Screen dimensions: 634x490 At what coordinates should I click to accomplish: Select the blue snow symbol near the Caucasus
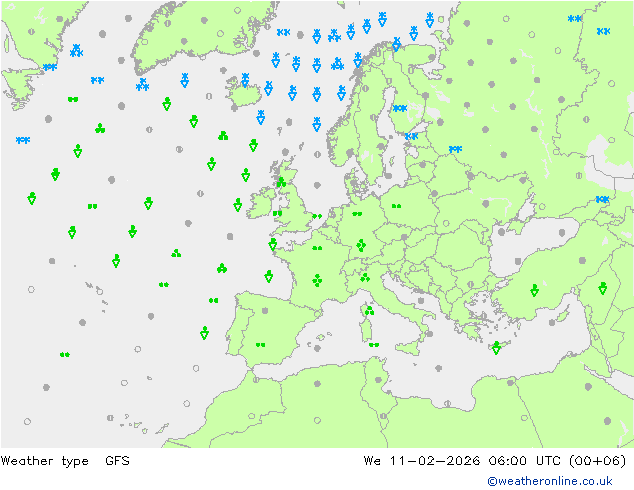(602, 199)
